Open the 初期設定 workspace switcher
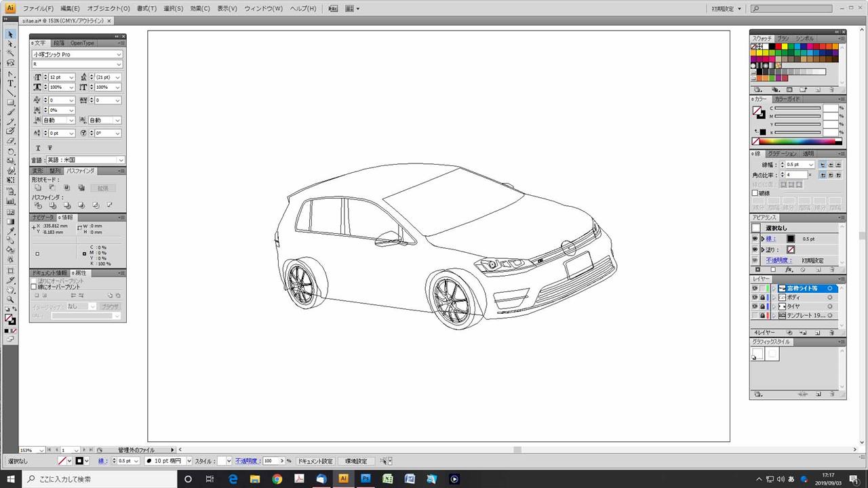868x488 pixels. (x=726, y=9)
